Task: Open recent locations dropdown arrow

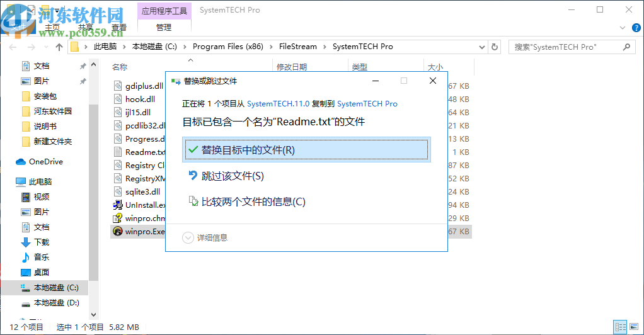Action: (x=46, y=47)
